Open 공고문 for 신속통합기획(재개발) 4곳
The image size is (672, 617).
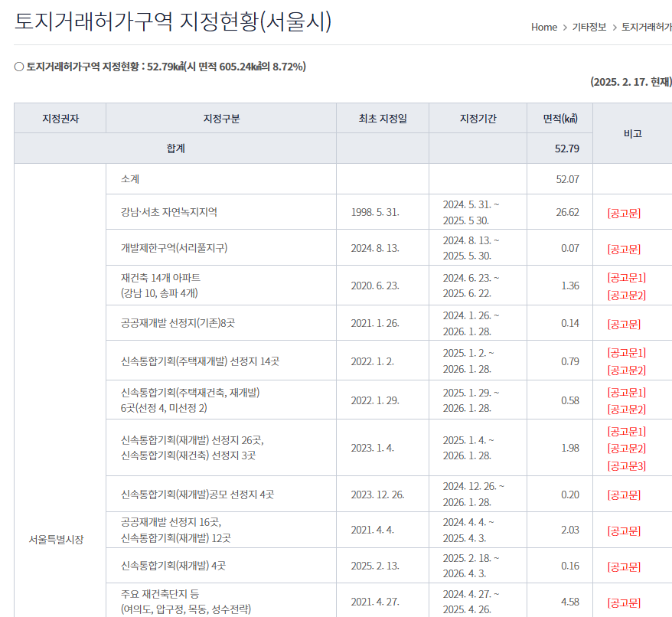point(624,566)
